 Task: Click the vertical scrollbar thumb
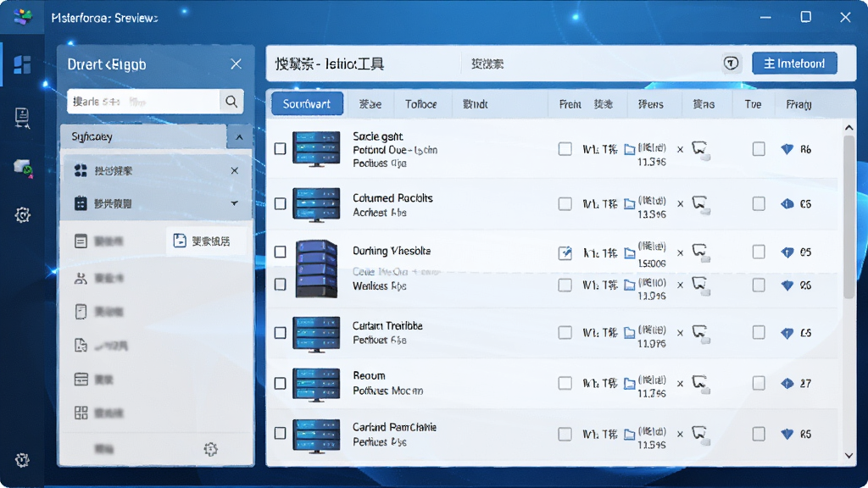[849, 217]
